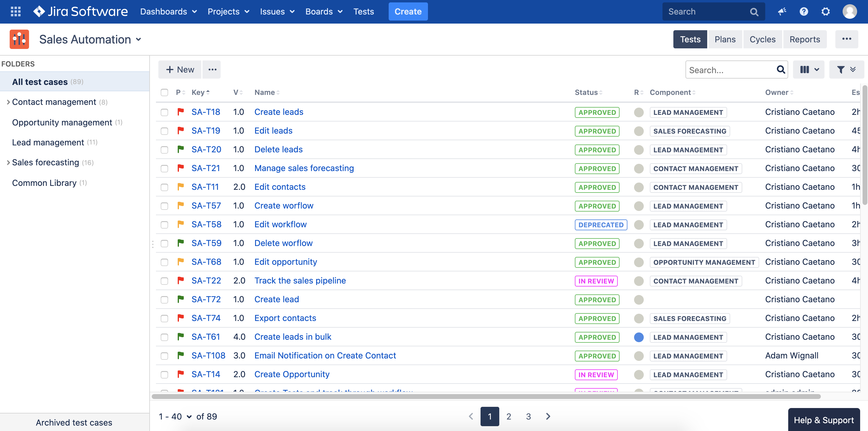868x431 pixels.
Task: Click the orange flag for SA-T58
Action: (181, 224)
